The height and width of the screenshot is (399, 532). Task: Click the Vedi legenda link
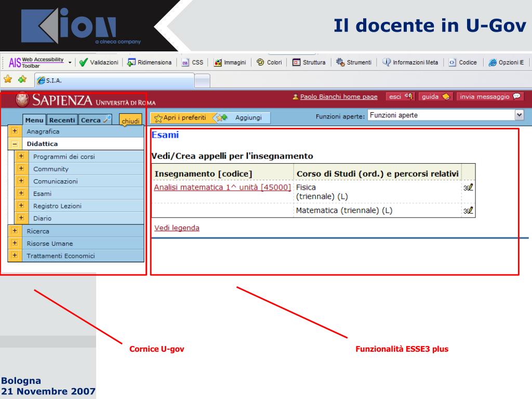tap(177, 228)
